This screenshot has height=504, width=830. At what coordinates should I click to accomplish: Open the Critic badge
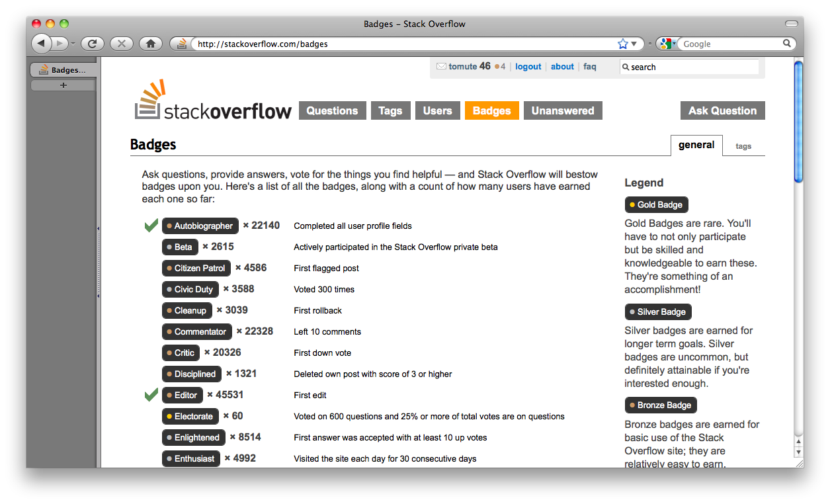click(181, 353)
